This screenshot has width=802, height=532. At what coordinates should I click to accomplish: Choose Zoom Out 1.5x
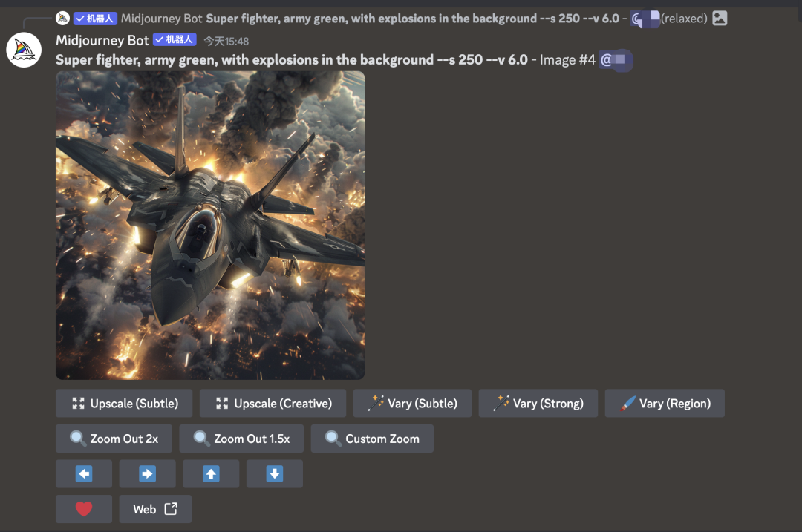coord(241,439)
